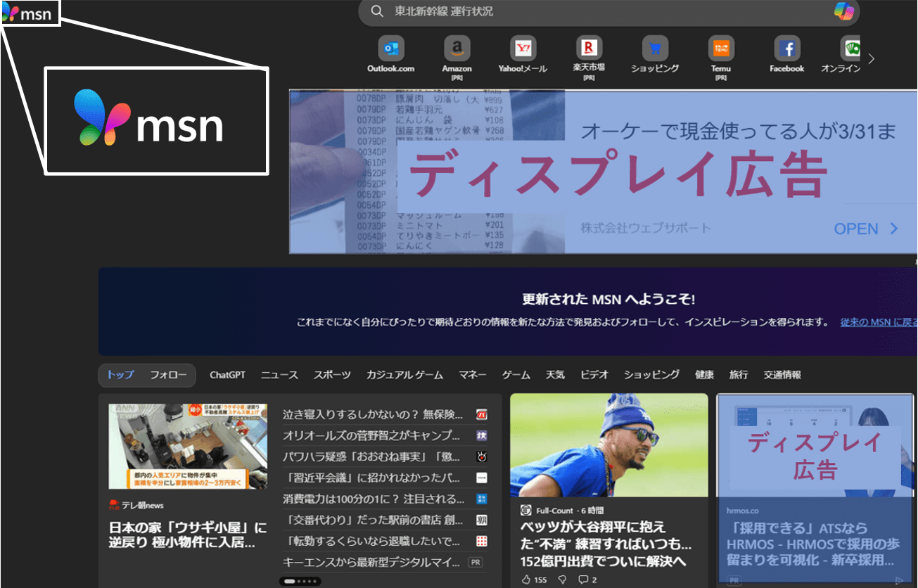918x588 pixels.
Task: Open Copilot from the search bar
Action: point(843,11)
